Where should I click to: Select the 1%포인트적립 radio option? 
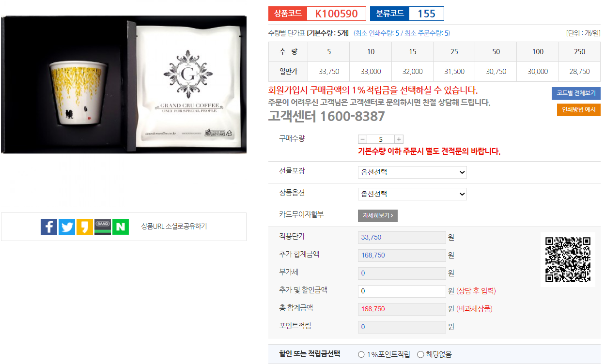click(x=361, y=354)
